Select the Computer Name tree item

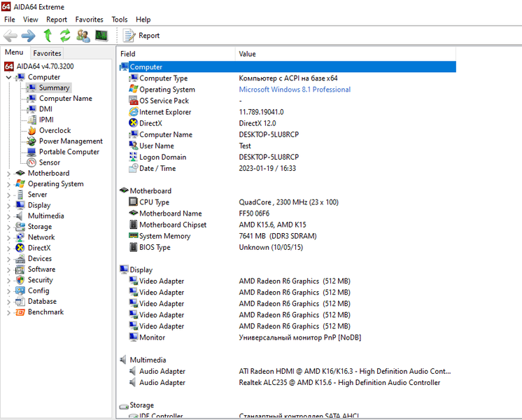click(x=66, y=98)
